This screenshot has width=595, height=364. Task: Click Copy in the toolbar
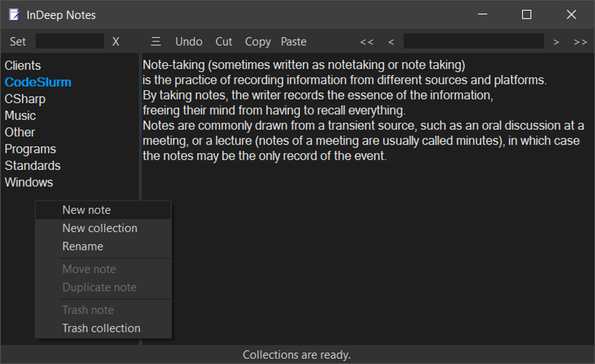click(x=257, y=41)
